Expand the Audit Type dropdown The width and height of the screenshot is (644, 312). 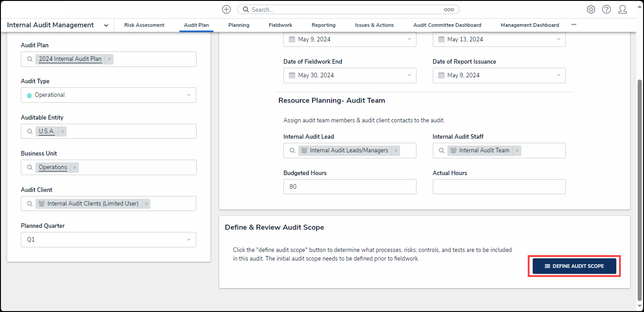pos(188,95)
